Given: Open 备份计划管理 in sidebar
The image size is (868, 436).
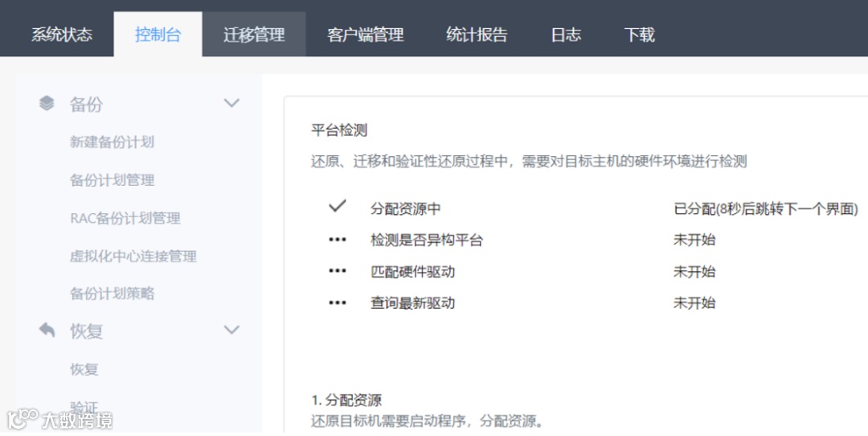Looking at the screenshot, I should point(112,180).
